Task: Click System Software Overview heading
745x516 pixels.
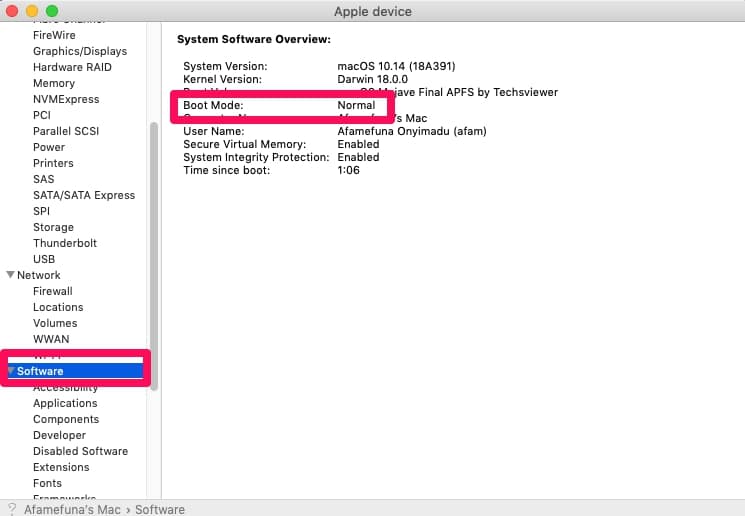Action: 254,39
